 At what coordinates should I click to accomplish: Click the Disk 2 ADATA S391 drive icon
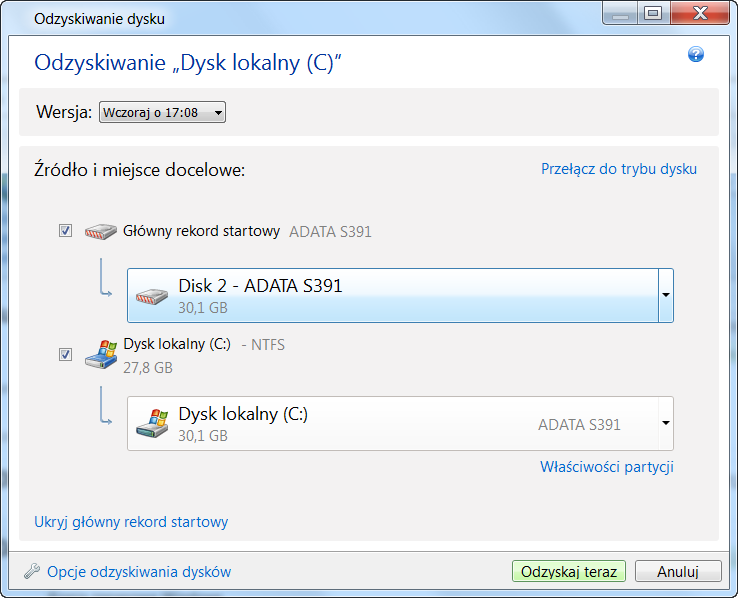tap(152, 295)
